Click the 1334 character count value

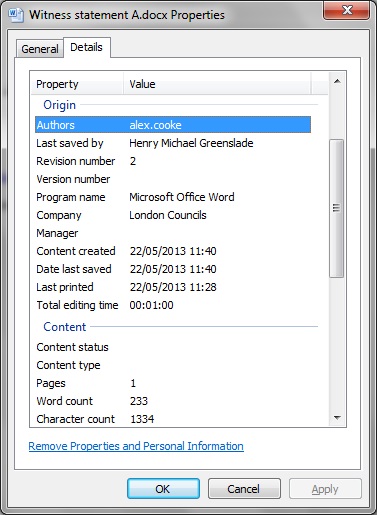click(142, 419)
